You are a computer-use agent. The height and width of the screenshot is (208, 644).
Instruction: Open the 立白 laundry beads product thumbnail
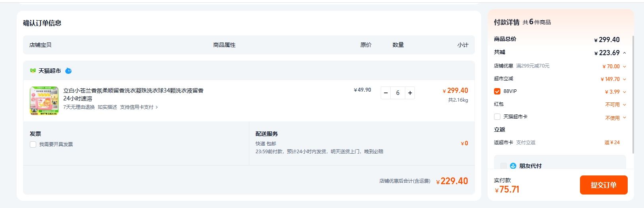tap(44, 101)
